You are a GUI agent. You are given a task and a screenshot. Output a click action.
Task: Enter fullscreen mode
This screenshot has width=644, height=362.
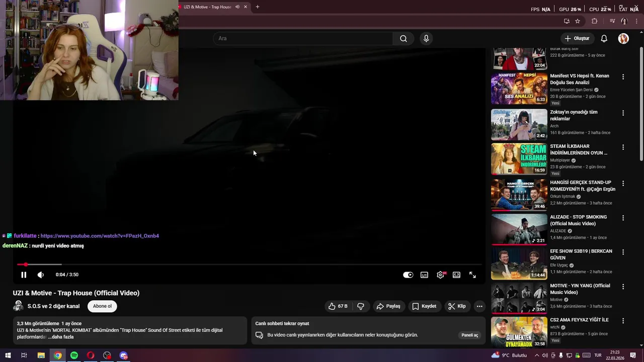click(x=472, y=275)
